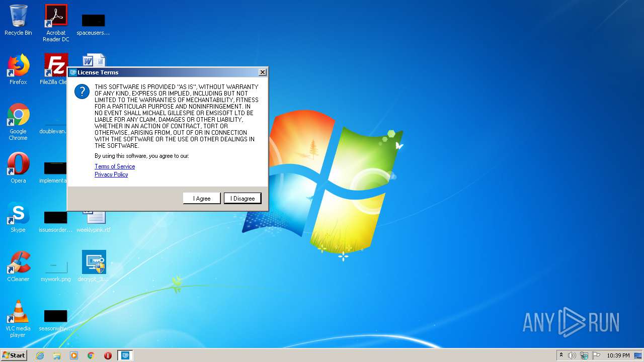The height and width of the screenshot is (362, 644).
Task: Click I Agree in License Terms
Action: tap(202, 199)
